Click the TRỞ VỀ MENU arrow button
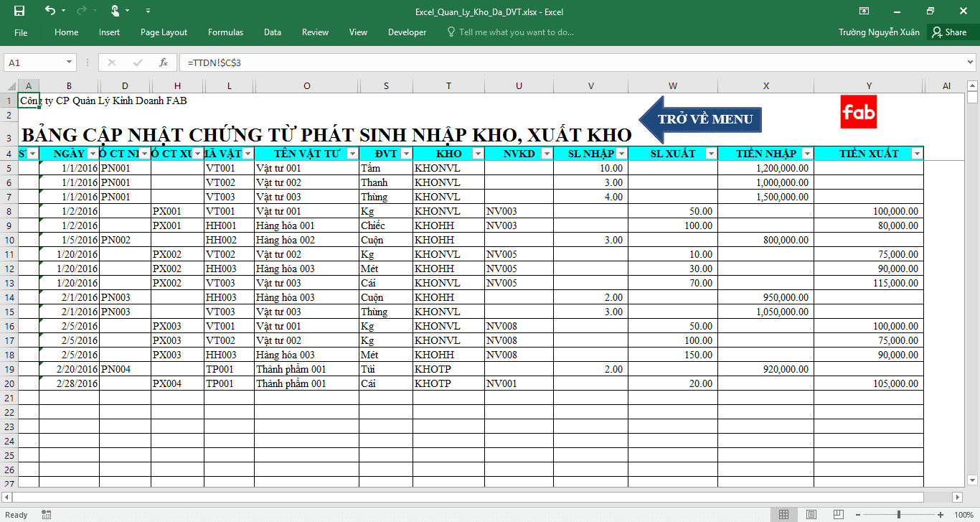The height and width of the screenshot is (522, 980). click(699, 119)
